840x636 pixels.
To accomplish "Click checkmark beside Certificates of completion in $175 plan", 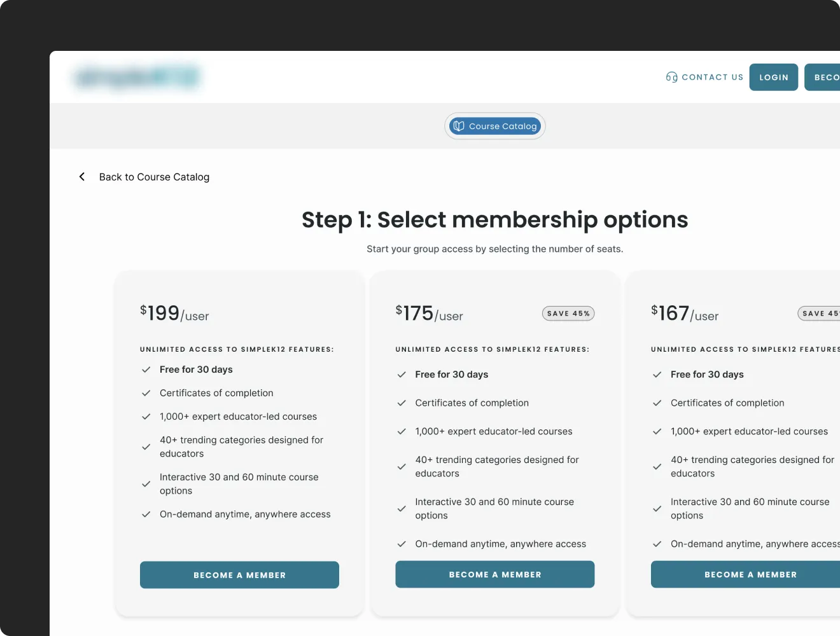I will [402, 403].
